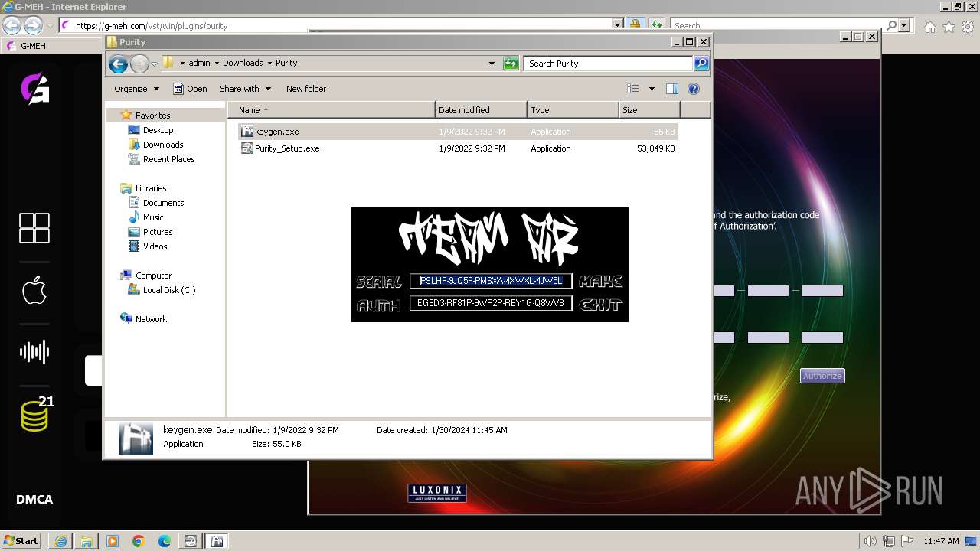The width and height of the screenshot is (980, 551).
Task: Open Edge from taskbar
Action: [x=165, y=541]
